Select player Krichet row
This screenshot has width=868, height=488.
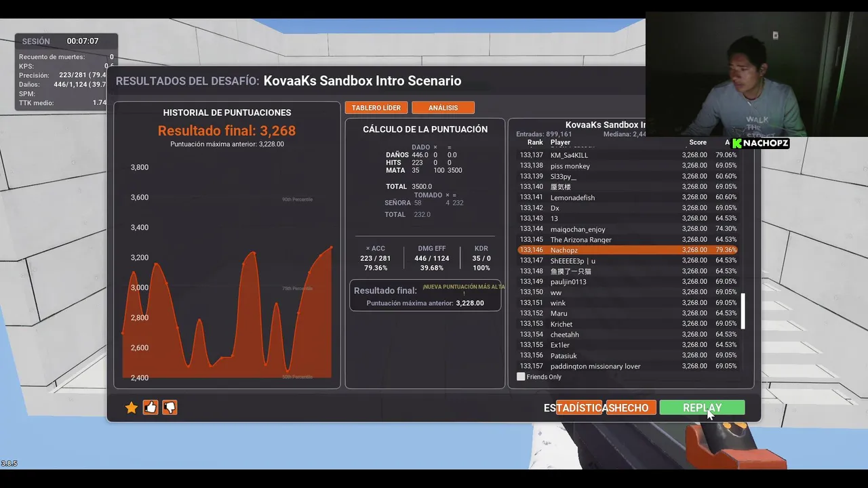point(627,324)
